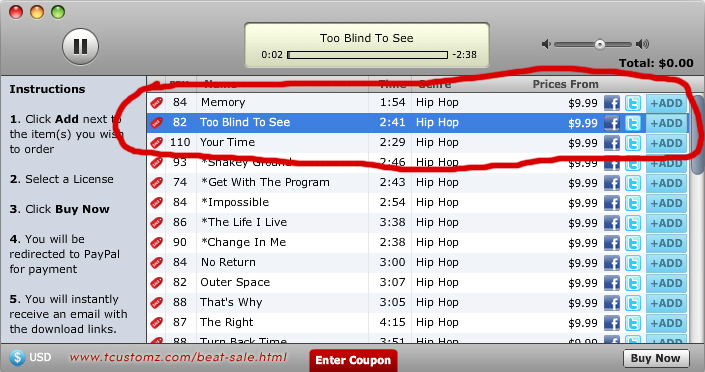Add Too Blind To See to cart
The height and width of the screenshot is (372, 705).
click(x=666, y=123)
